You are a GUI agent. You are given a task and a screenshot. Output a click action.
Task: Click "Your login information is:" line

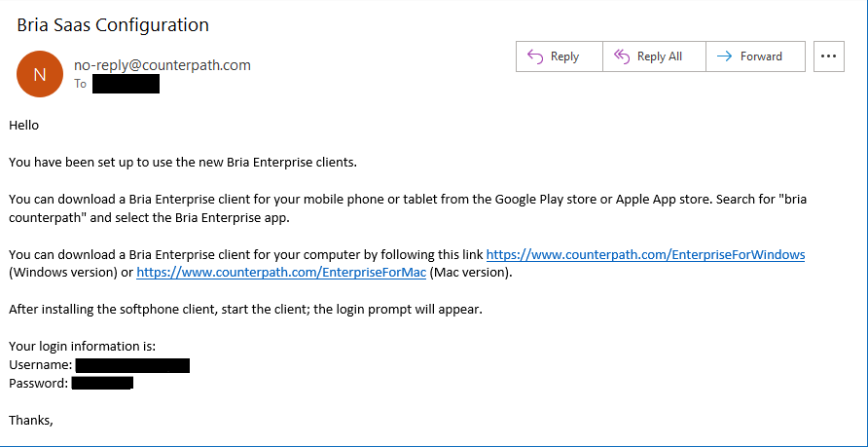pos(83,347)
